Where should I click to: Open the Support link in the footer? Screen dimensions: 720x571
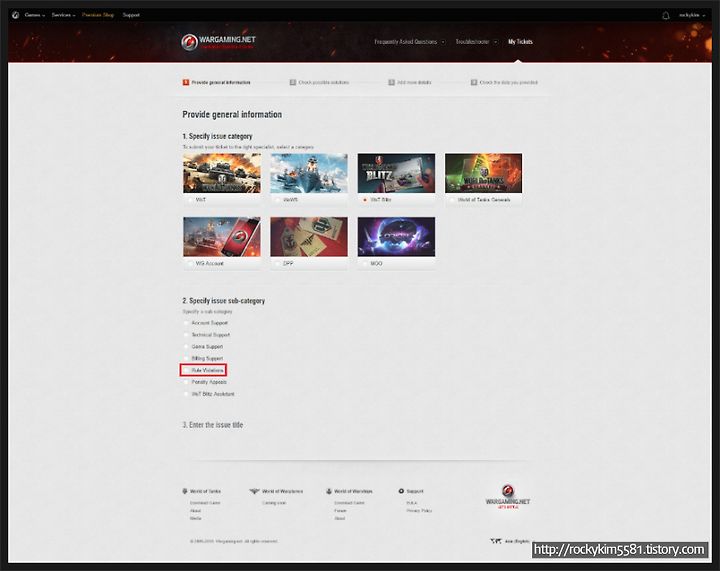coord(415,491)
